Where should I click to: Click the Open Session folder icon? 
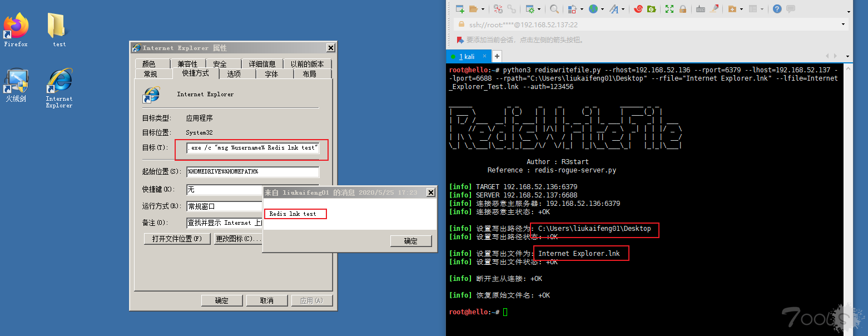coord(474,9)
